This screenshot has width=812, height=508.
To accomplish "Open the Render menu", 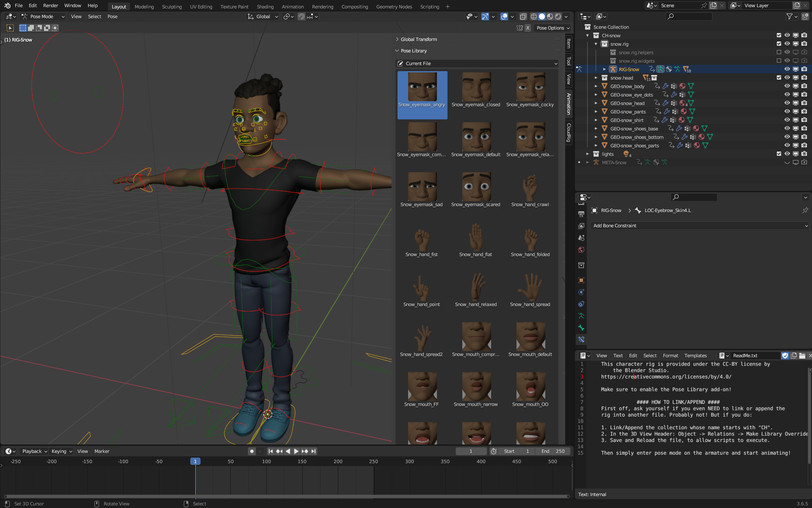I will [50, 6].
